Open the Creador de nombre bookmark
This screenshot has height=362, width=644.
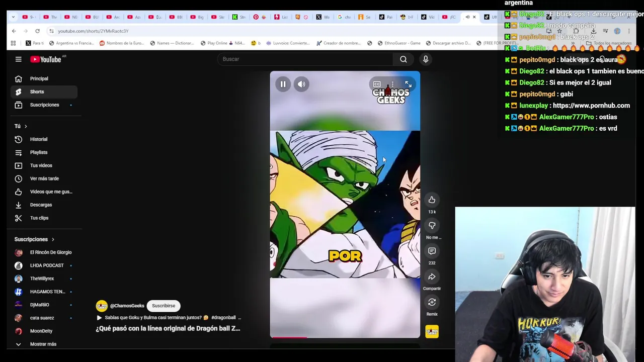click(x=338, y=43)
